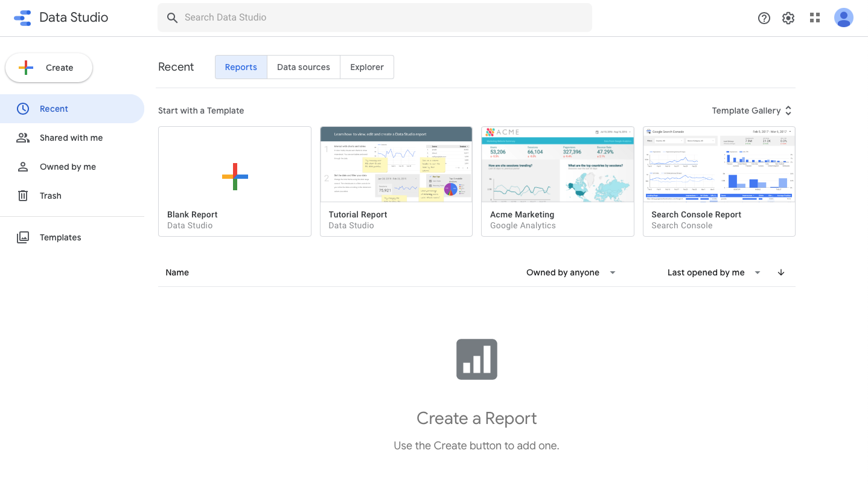
Task: Select Recent in the sidebar
Action: pos(72,109)
